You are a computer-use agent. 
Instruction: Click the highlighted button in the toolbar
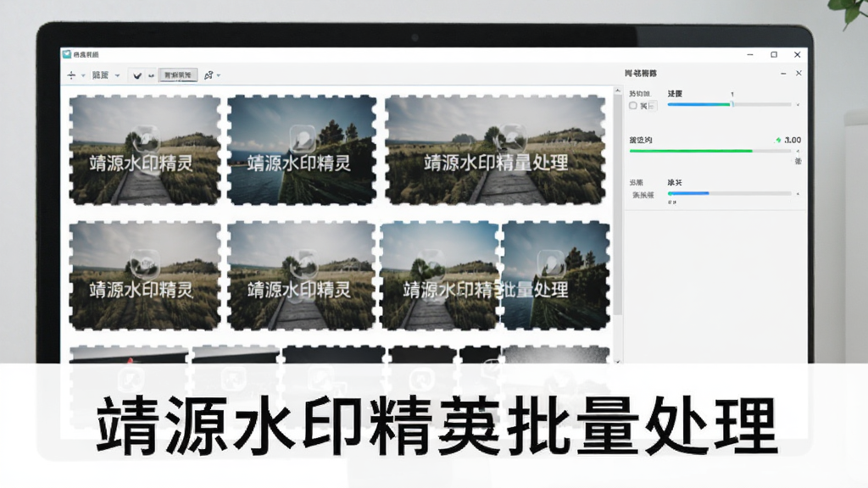178,75
